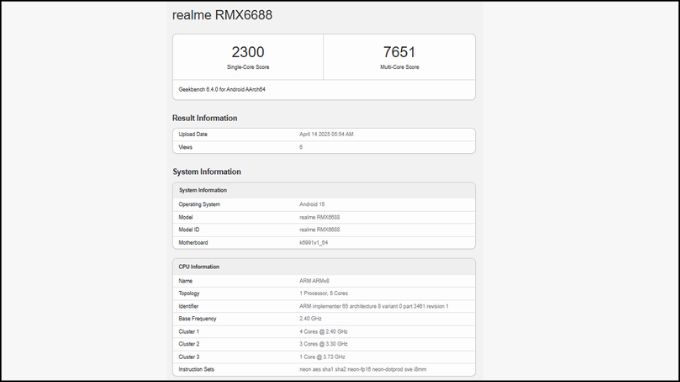Click the 'Identifier' row label
This screenshot has width=680, height=382.
coord(188,307)
